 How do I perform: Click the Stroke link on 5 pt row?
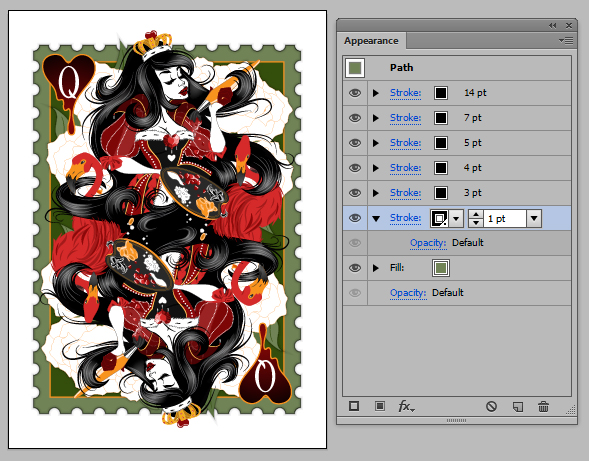coord(405,143)
